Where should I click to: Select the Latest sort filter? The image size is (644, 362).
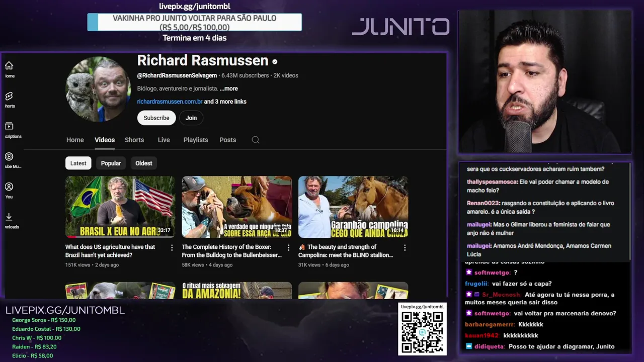78,163
